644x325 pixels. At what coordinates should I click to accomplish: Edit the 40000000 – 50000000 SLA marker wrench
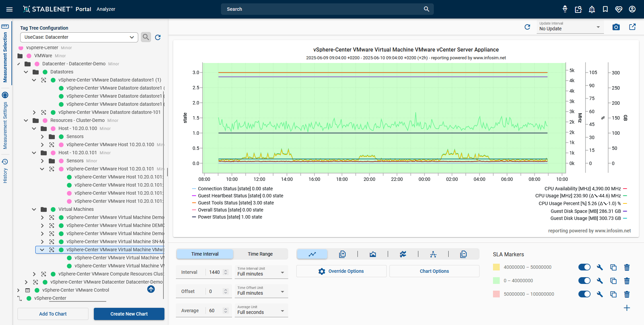(x=600, y=267)
